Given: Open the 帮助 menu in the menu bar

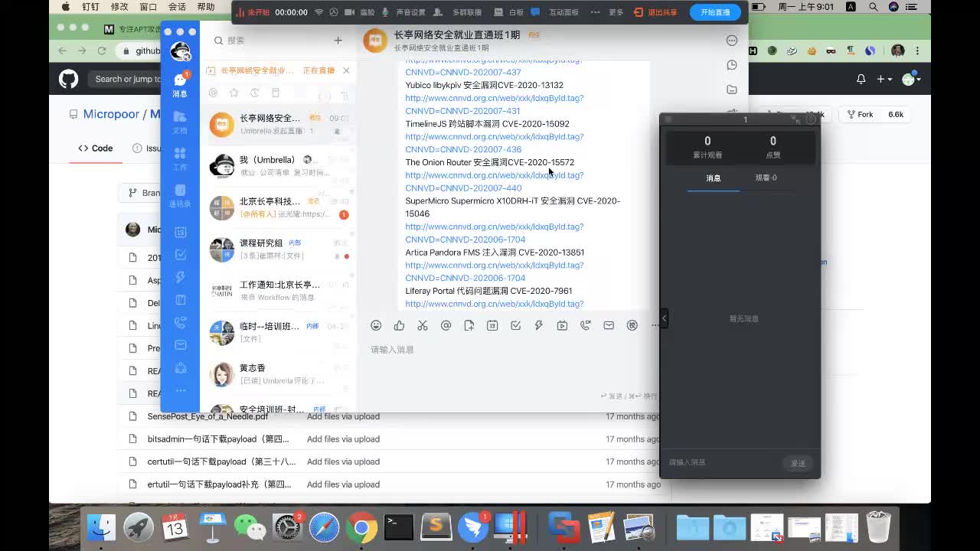Looking at the screenshot, I should [206, 6].
